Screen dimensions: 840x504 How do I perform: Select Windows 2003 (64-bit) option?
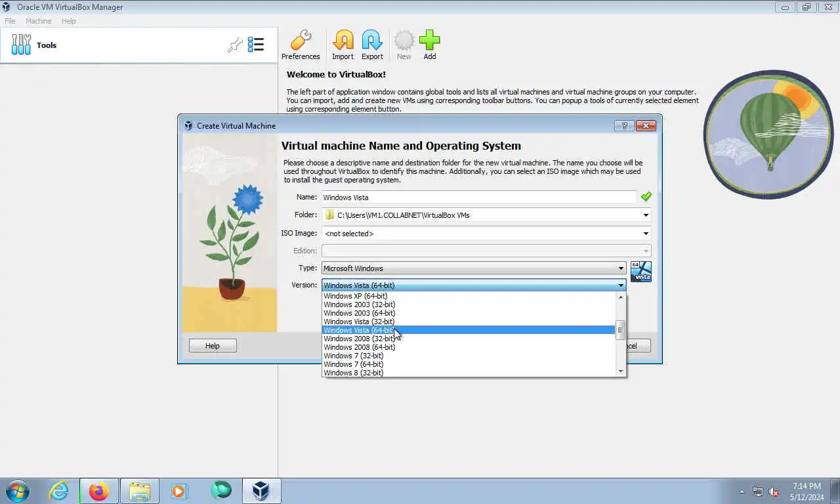[469, 313]
